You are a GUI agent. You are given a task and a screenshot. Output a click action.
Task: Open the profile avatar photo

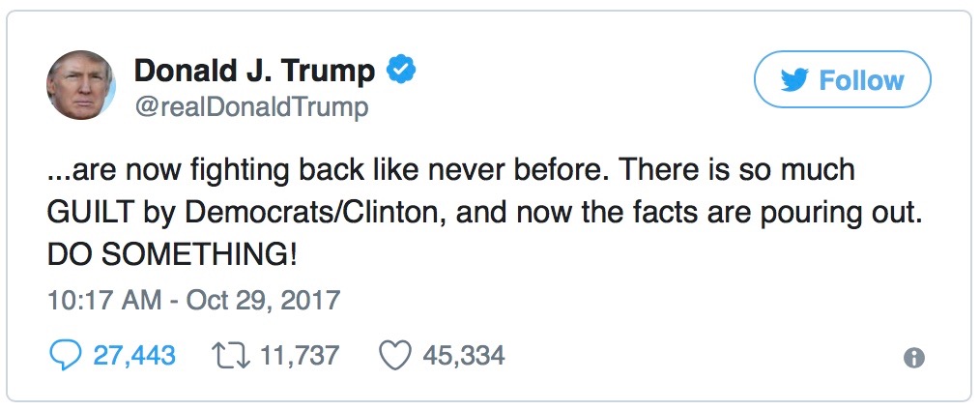coord(81,85)
